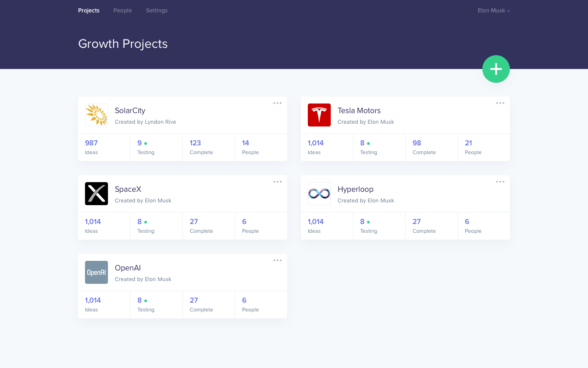Image resolution: width=588 pixels, height=368 pixels.
Task: Click the gray OpenAI logo
Action: pyautogui.click(x=96, y=272)
